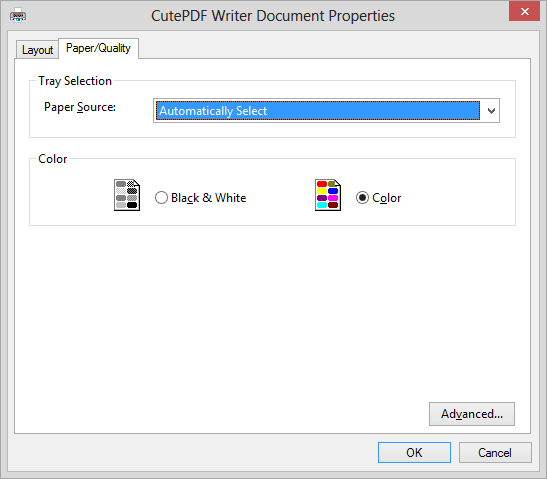547x479 pixels.
Task: Click the Color group heading
Action: click(x=53, y=159)
